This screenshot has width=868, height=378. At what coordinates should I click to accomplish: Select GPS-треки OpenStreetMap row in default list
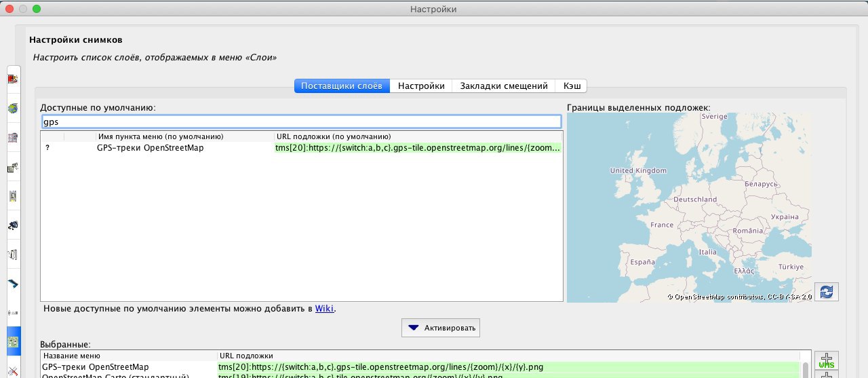click(301, 148)
